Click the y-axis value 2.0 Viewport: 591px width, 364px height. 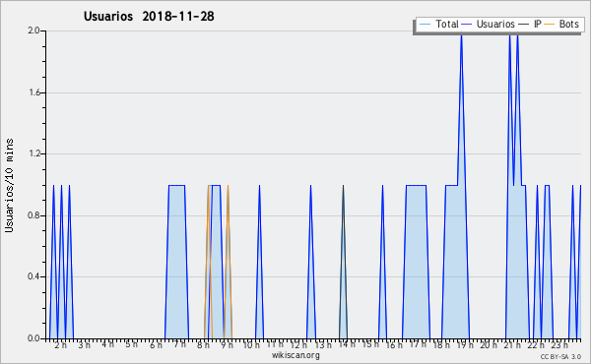pyautogui.click(x=33, y=30)
